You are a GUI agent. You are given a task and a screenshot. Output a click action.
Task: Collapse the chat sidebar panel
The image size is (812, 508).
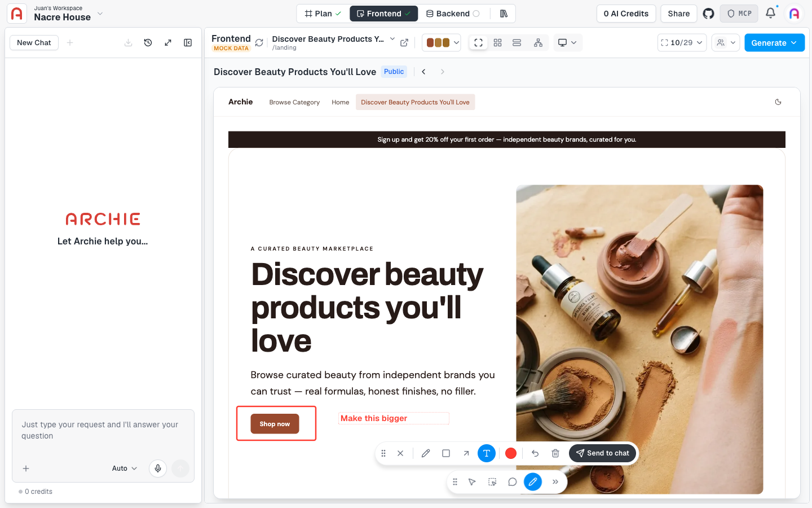coord(188,43)
